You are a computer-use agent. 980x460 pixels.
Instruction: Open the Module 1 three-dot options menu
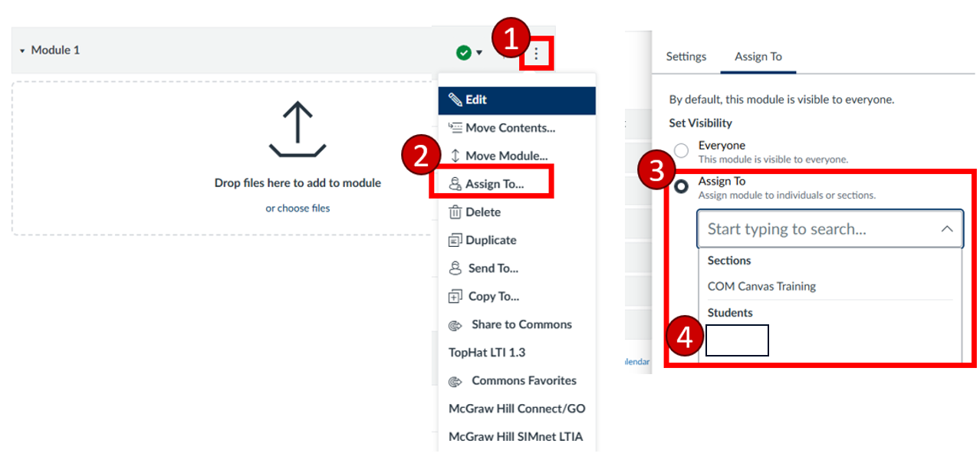[x=536, y=54]
